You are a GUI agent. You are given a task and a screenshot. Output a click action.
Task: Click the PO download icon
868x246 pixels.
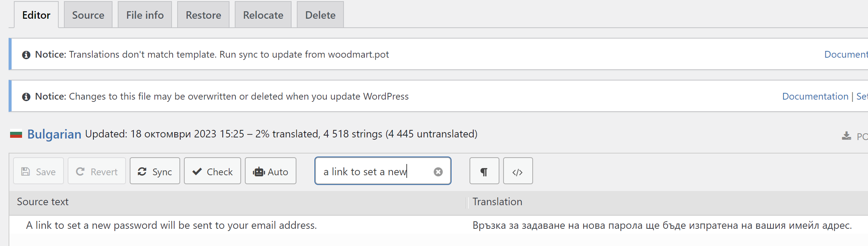[x=846, y=136]
